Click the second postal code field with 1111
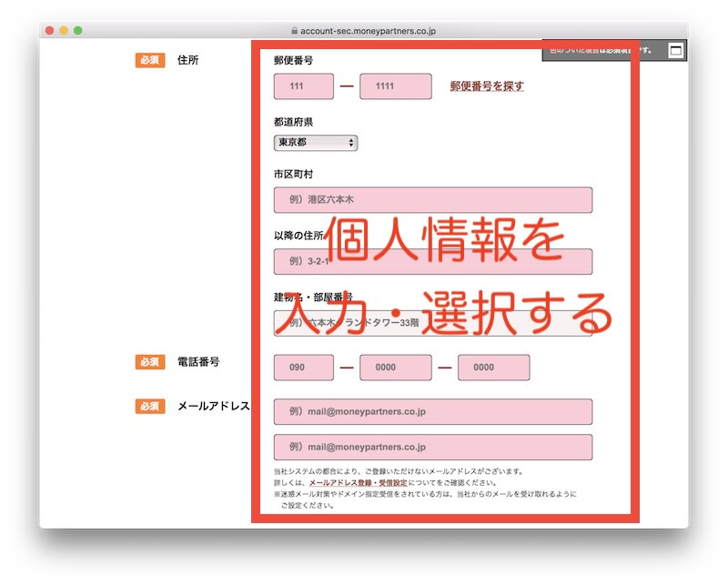The image size is (728, 585). [396, 86]
